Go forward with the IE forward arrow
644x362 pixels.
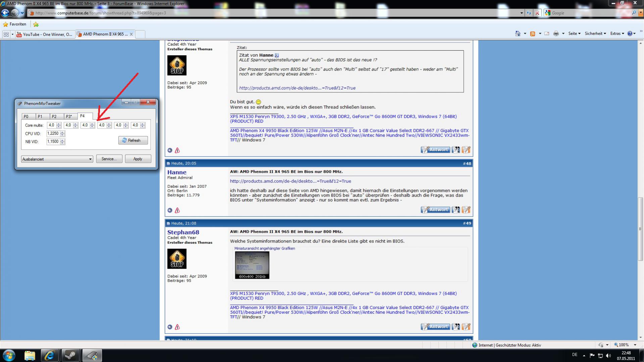(x=15, y=13)
